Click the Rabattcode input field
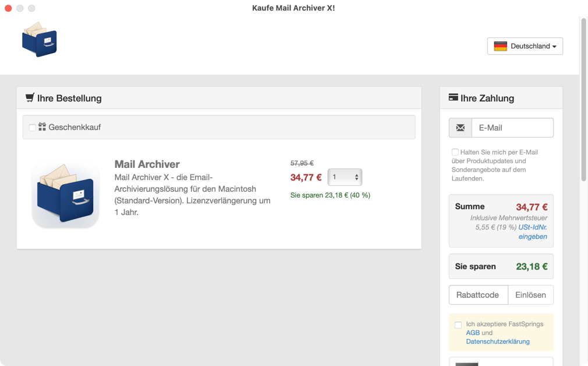Screen dimensions: 588x366 (478, 295)
